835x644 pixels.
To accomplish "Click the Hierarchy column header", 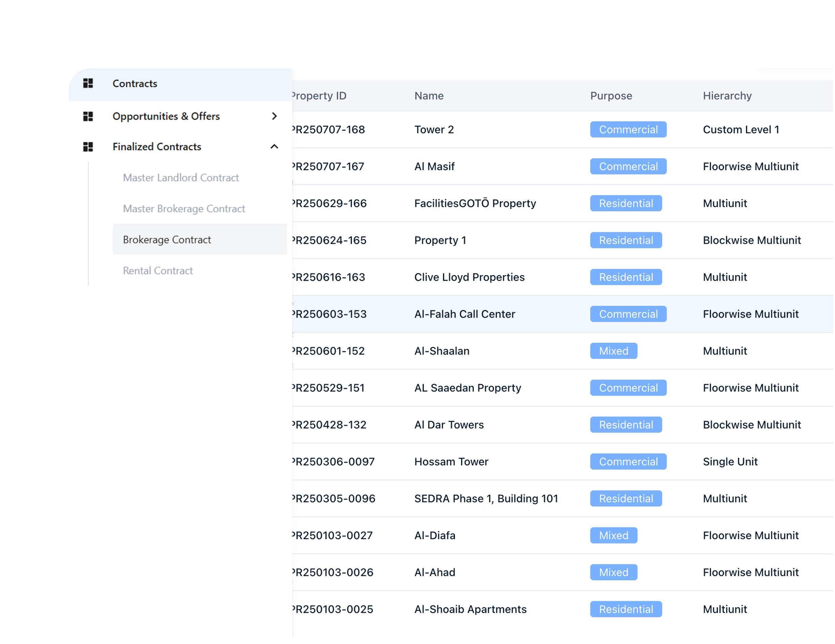I will (727, 96).
